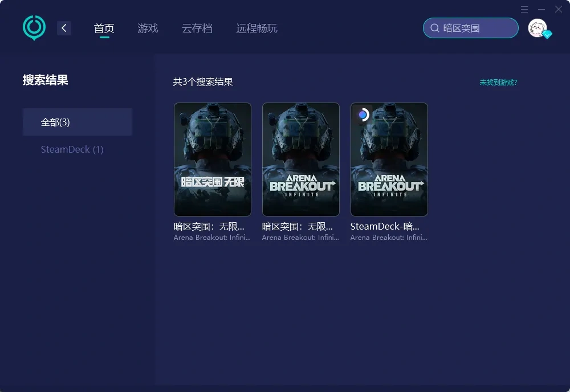
Task: Click the back arrow navigation icon
Action: pyautogui.click(x=64, y=27)
